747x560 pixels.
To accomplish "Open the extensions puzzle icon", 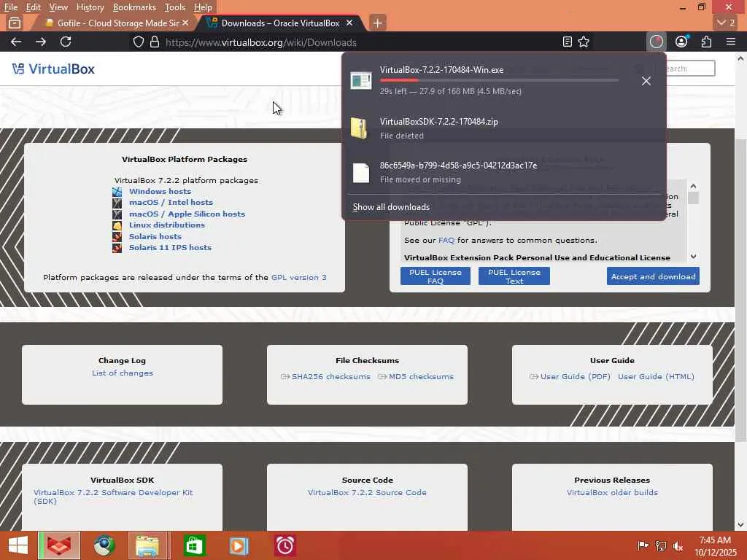I will [x=706, y=42].
